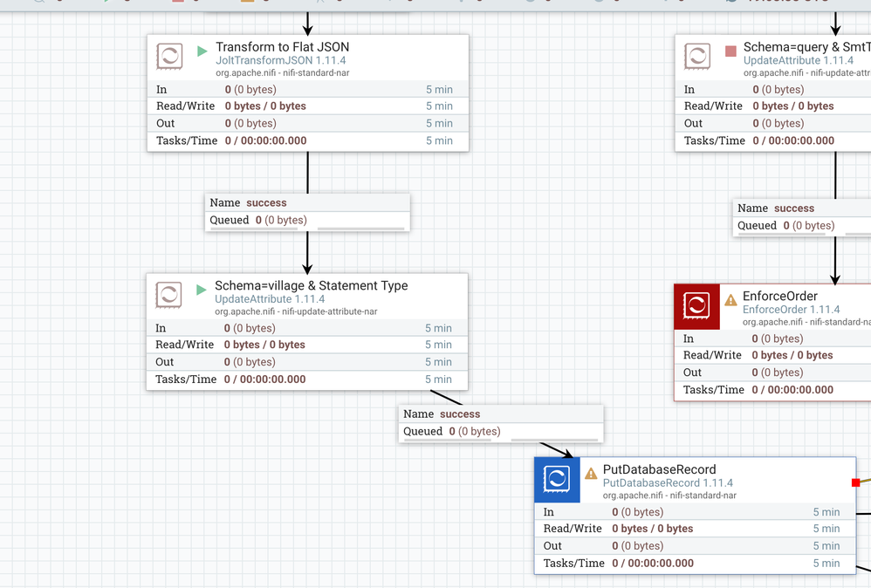Select the red EnforceOrder processor icon
The width and height of the screenshot is (871, 588).
click(696, 306)
